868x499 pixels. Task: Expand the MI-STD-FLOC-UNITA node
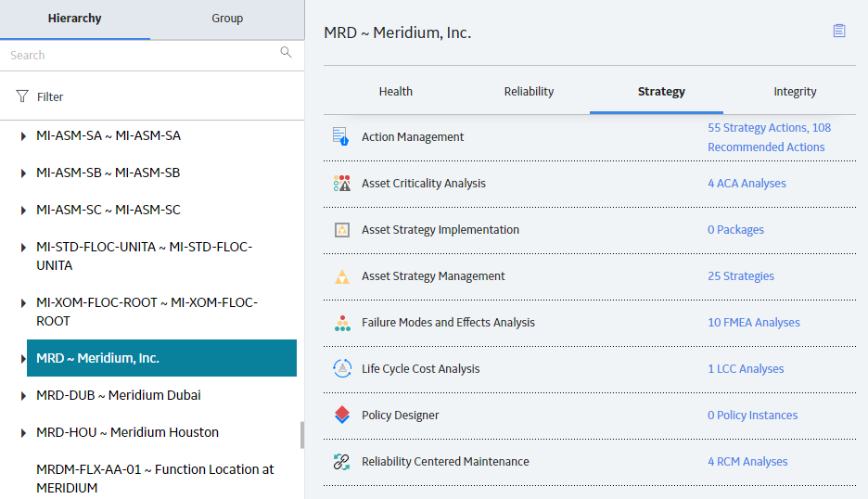(22, 248)
